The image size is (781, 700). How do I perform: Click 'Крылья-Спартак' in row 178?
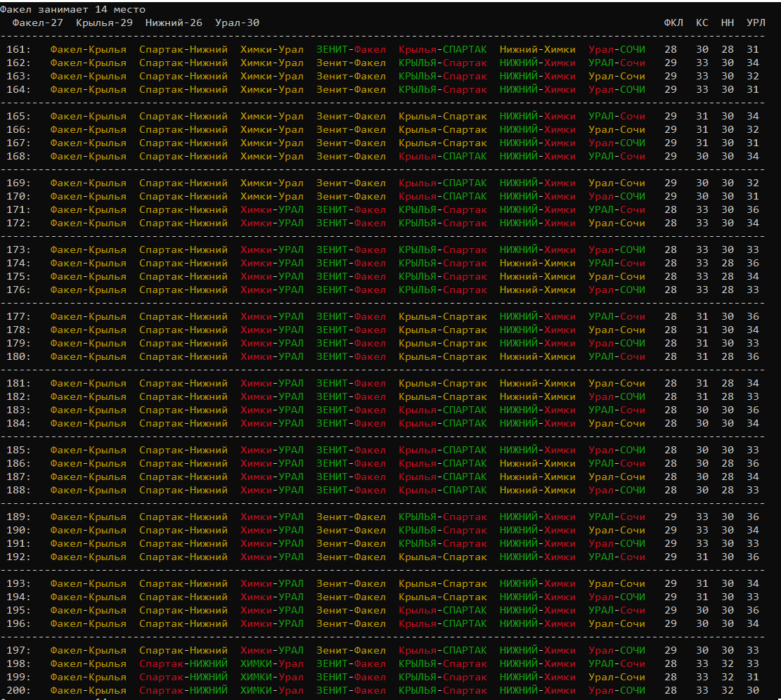tap(443, 330)
